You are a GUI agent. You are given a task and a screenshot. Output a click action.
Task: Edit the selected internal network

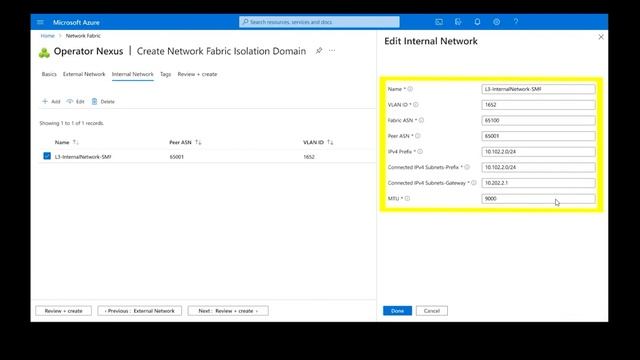[75, 101]
